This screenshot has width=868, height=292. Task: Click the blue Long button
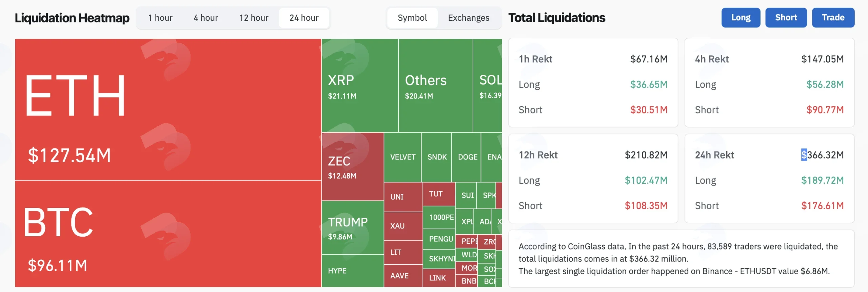(x=741, y=18)
